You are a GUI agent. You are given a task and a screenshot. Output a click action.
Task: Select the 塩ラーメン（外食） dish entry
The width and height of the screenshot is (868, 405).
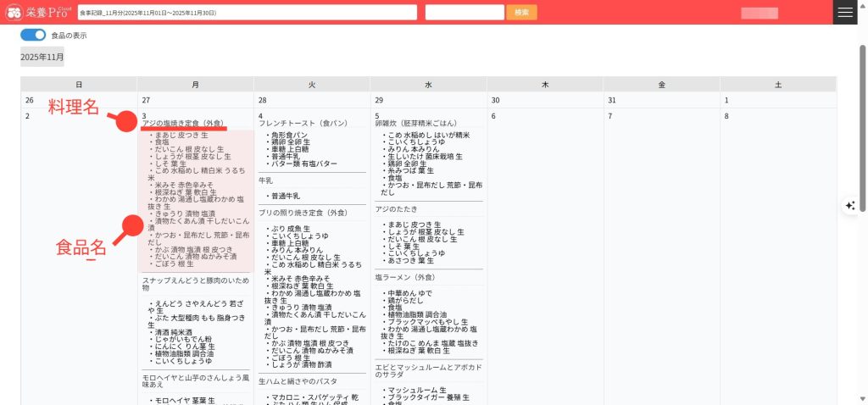click(x=405, y=277)
